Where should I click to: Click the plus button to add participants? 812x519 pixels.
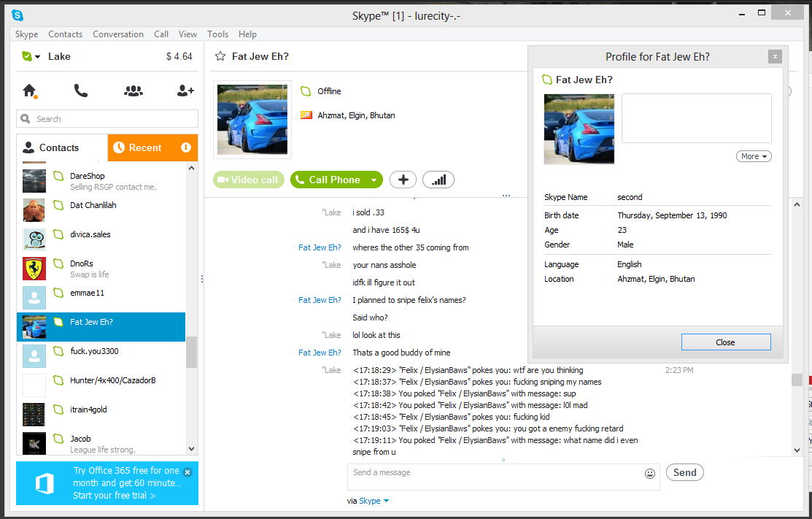(403, 180)
